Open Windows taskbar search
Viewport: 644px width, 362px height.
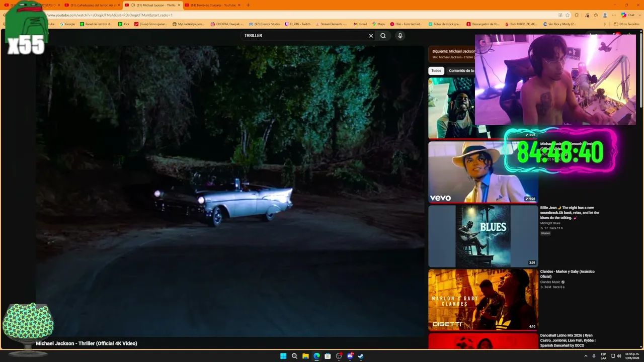pyautogui.click(x=294, y=356)
